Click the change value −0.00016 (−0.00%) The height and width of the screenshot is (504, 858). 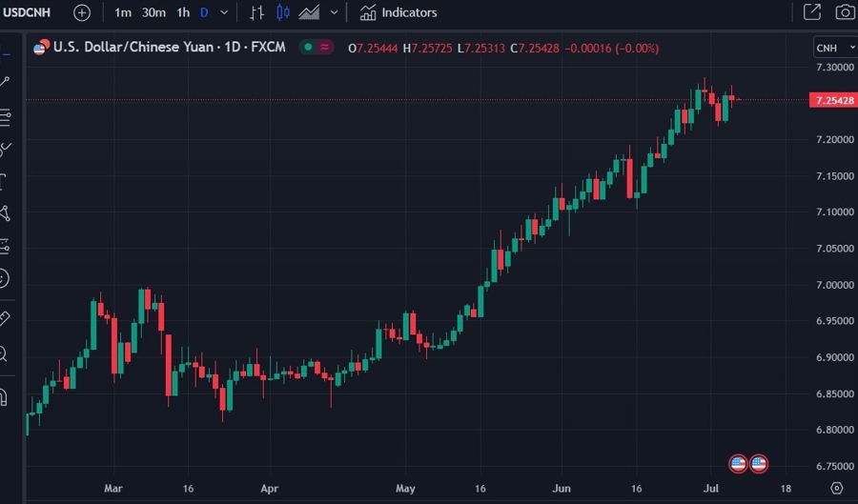pyautogui.click(x=611, y=48)
